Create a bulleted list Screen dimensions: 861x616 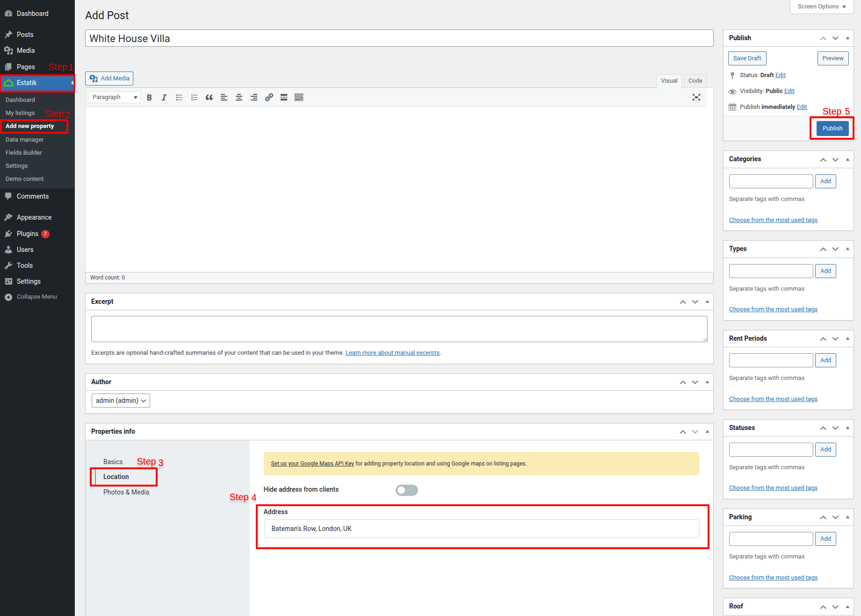pyautogui.click(x=179, y=97)
